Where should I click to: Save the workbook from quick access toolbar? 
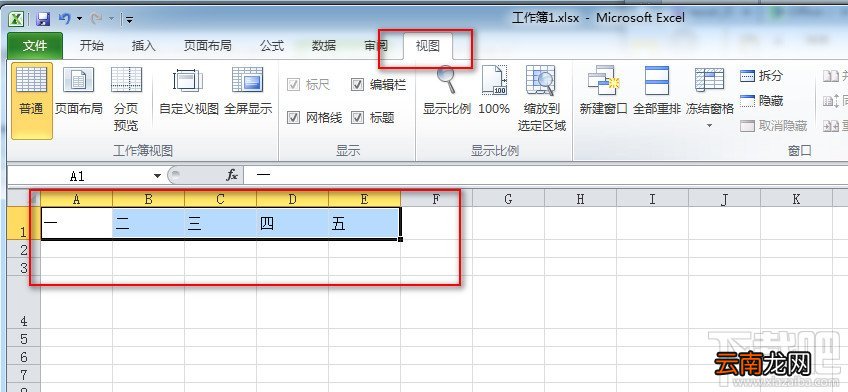(43, 19)
